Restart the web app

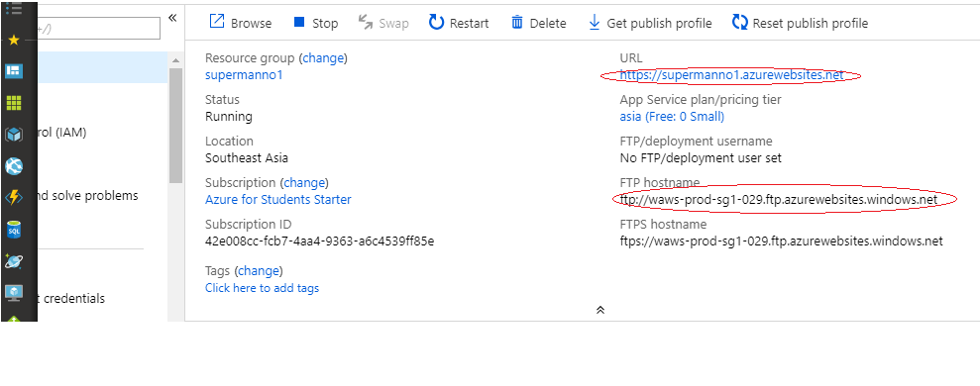click(459, 23)
